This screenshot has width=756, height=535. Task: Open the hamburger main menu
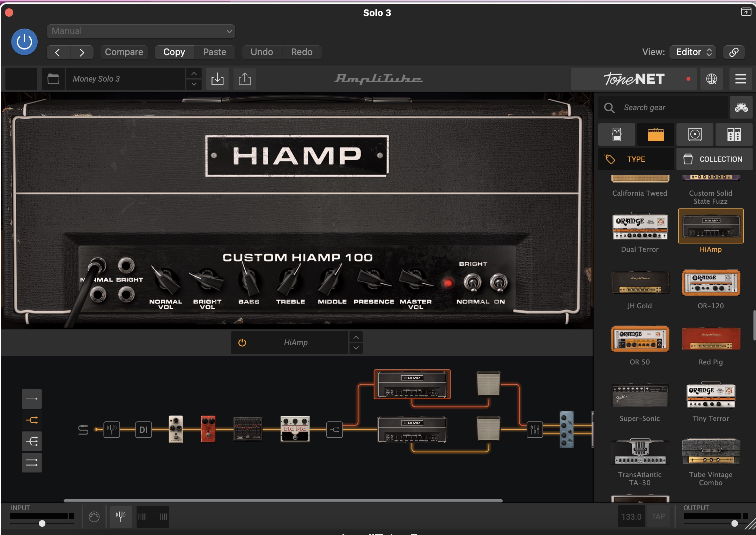click(741, 79)
